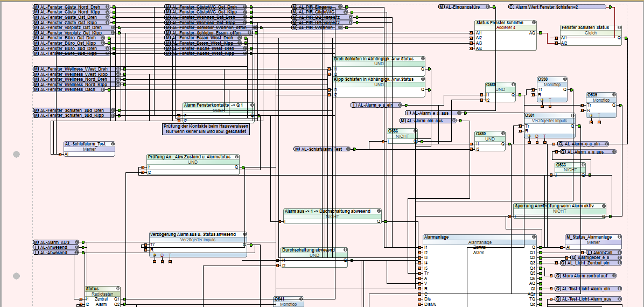Select AL-PIR_Eingang memory flag
This screenshot has height=307, width=644.
point(318,7)
